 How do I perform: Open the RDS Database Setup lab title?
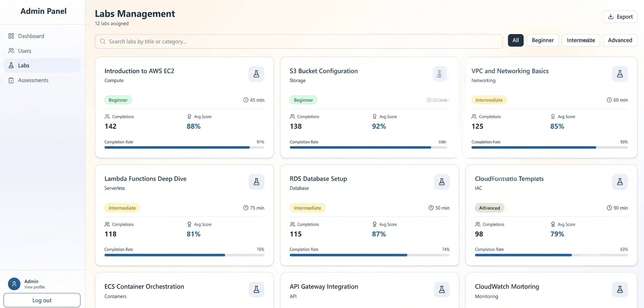click(318, 178)
